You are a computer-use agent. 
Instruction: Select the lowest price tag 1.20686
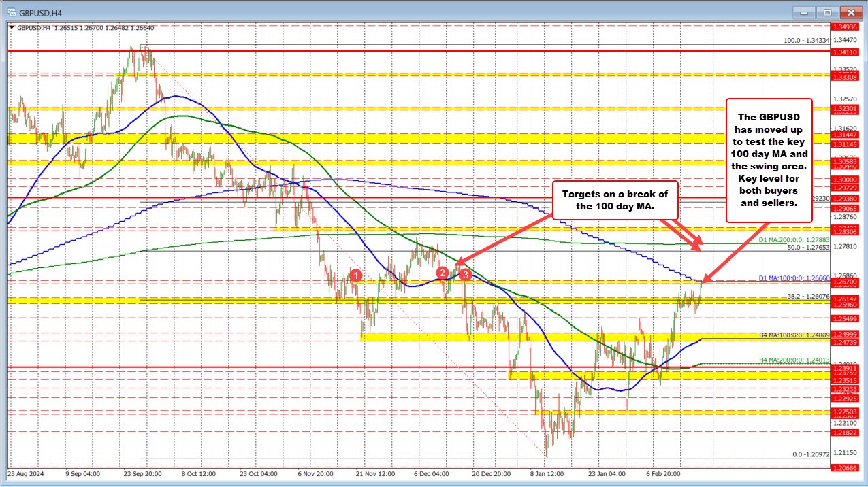tap(846, 467)
